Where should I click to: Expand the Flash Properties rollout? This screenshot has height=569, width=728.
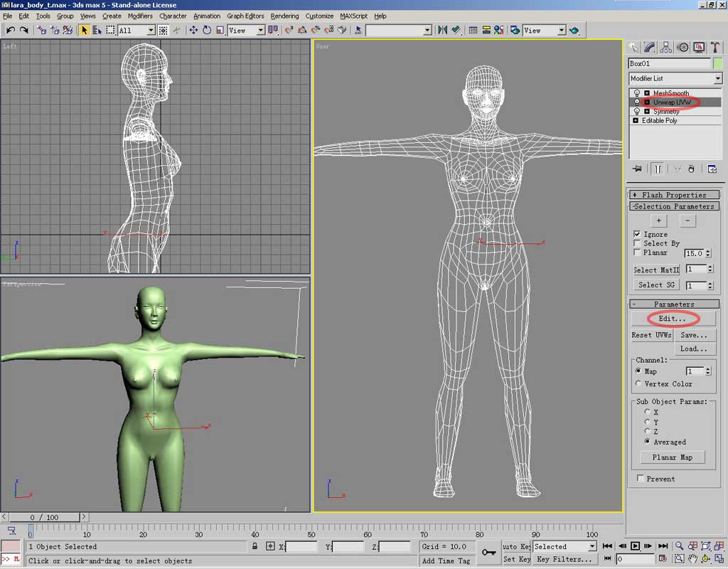coord(673,195)
